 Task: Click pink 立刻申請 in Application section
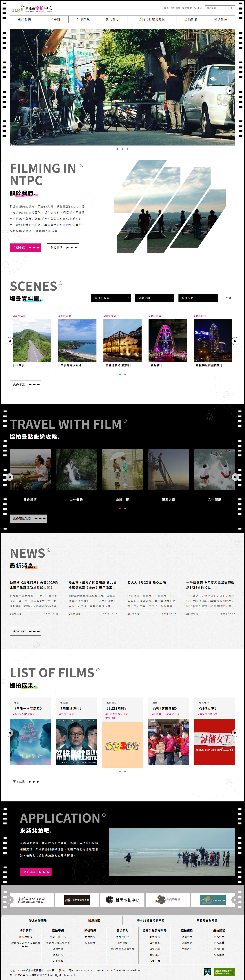pos(36,872)
